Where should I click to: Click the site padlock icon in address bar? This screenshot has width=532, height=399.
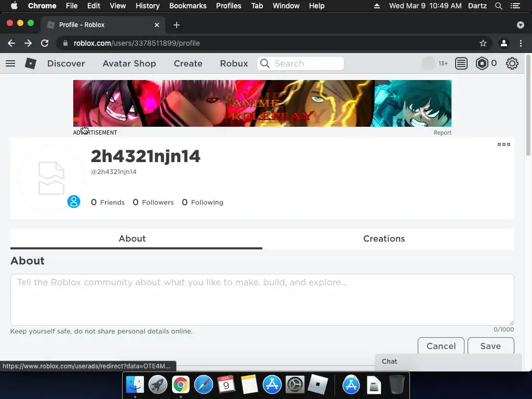[65, 43]
